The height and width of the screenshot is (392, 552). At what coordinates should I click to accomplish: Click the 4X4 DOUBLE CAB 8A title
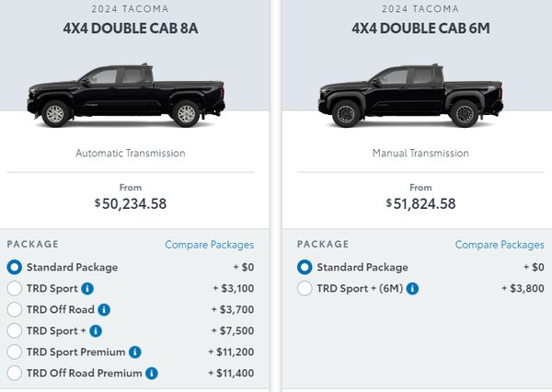click(x=131, y=29)
